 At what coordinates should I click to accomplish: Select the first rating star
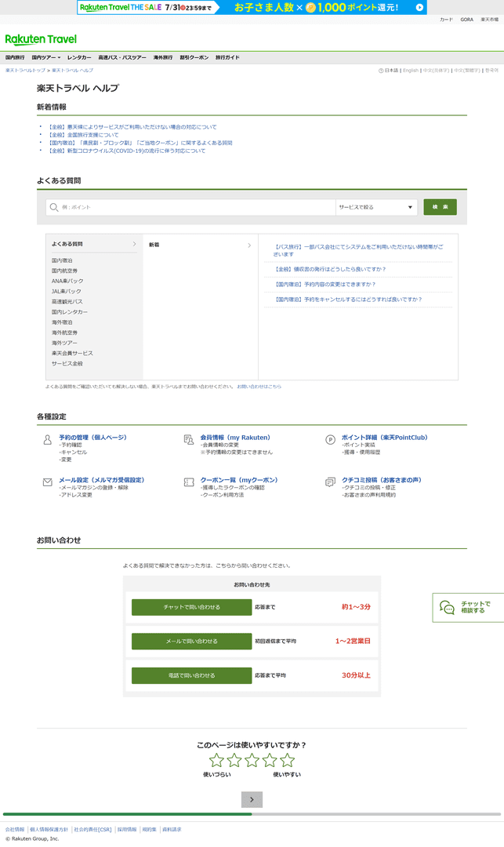(216, 760)
